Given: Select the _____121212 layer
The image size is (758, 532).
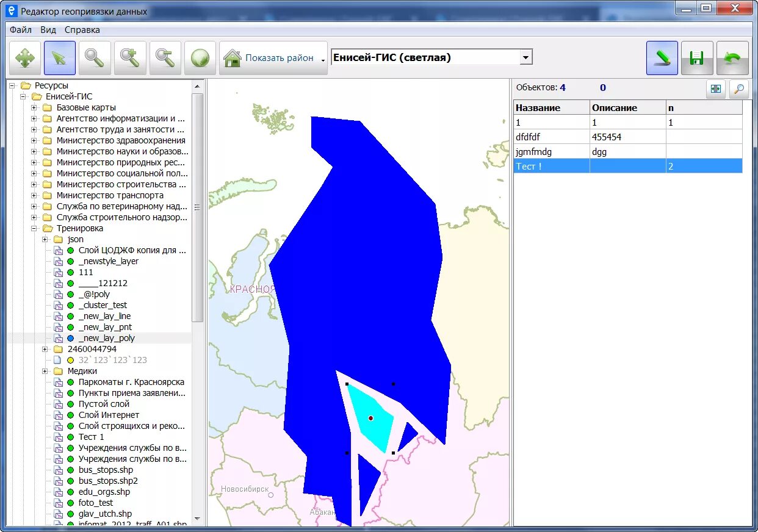Looking at the screenshot, I should 103,283.
